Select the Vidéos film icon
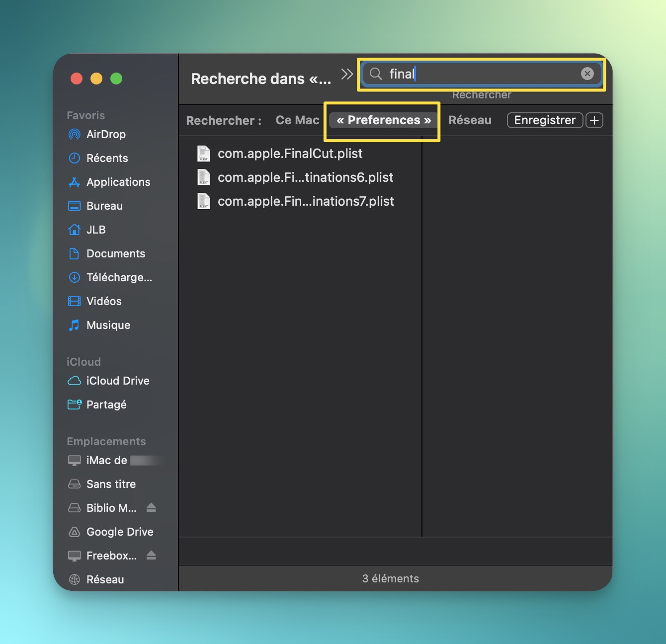 (74, 301)
